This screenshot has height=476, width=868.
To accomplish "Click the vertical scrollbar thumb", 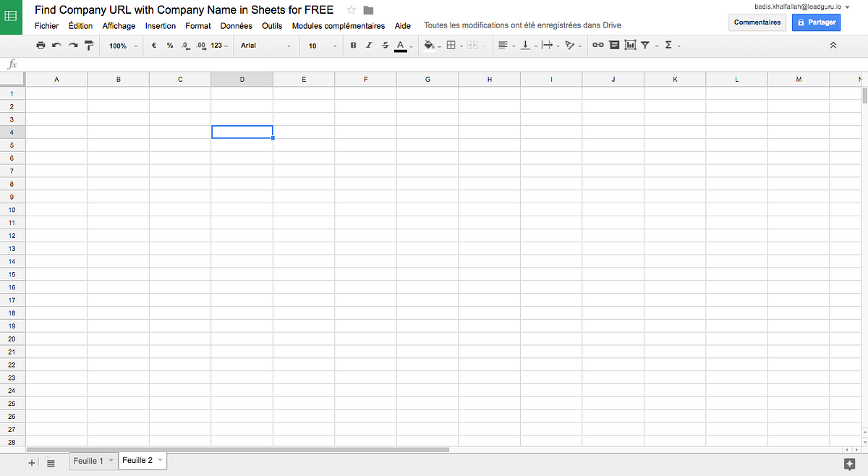I will pyautogui.click(x=864, y=95).
